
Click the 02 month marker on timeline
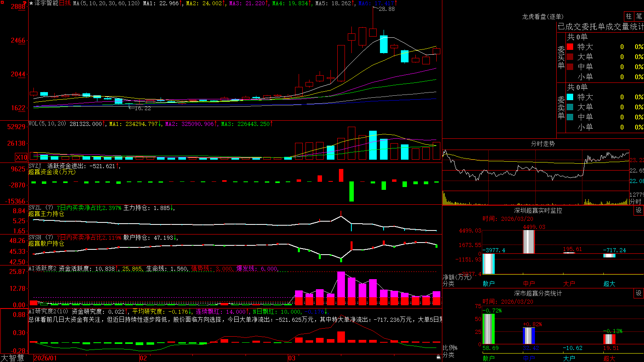click(x=143, y=358)
